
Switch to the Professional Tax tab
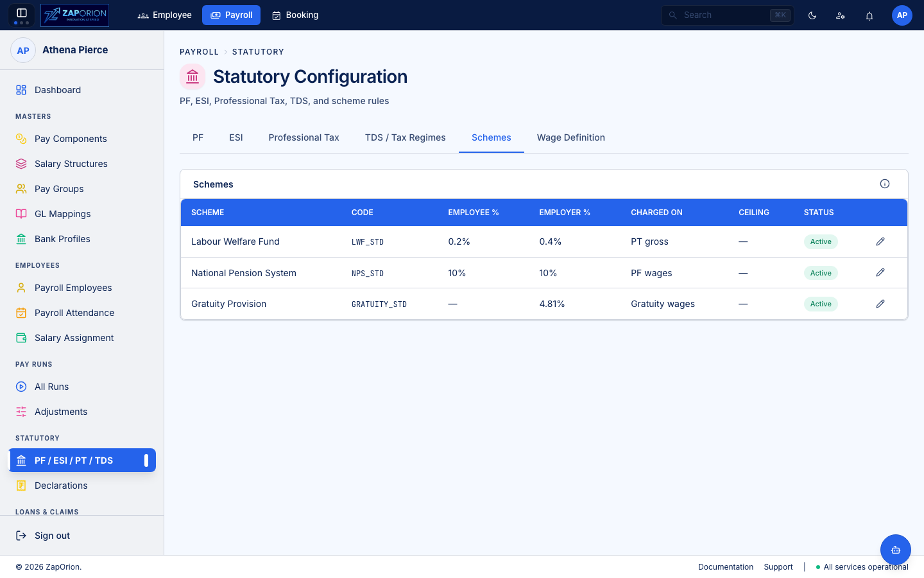tap(304, 137)
